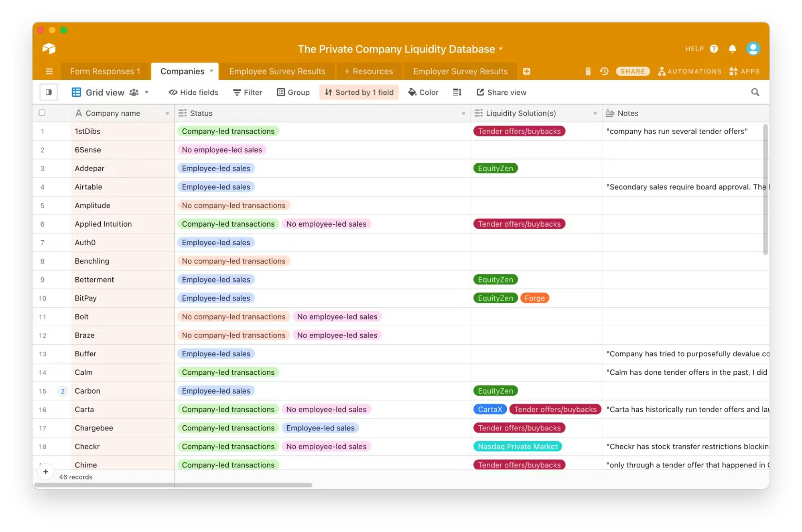Viewport: 802px width, 532px height.
Task: Open Status column dropdown arrow
Action: point(463,114)
